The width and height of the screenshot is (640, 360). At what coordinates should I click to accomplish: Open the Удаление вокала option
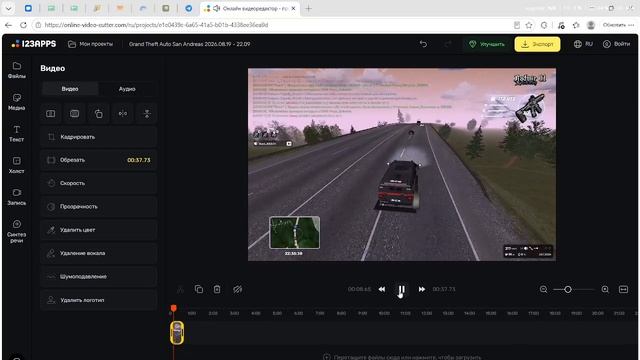[99, 253]
